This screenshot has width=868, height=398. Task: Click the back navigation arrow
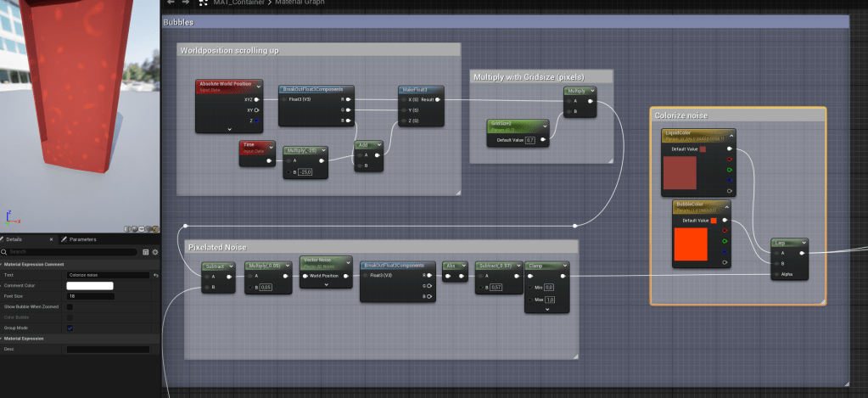170,3
